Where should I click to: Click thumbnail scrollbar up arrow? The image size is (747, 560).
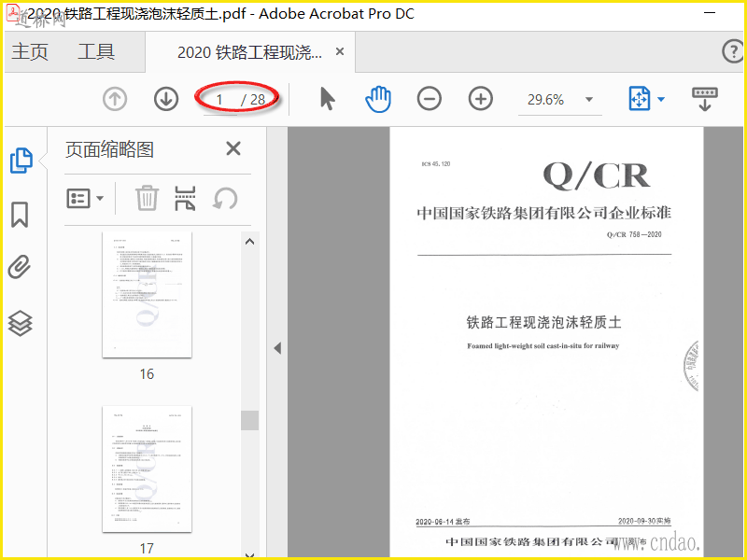[249, 242]
